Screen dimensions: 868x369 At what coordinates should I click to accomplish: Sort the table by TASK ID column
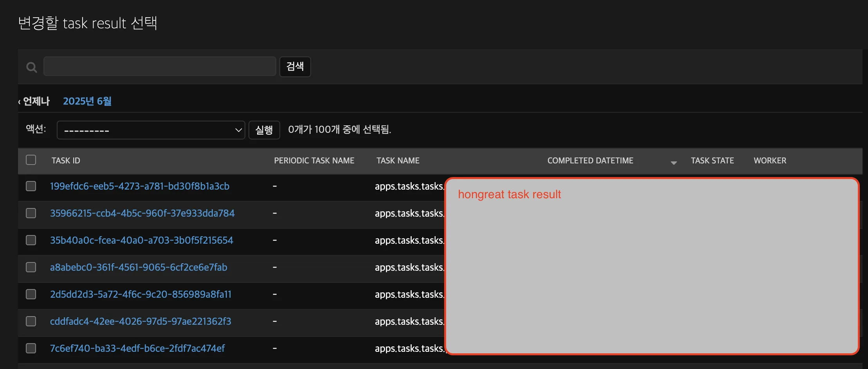click(x=65, y=161)
